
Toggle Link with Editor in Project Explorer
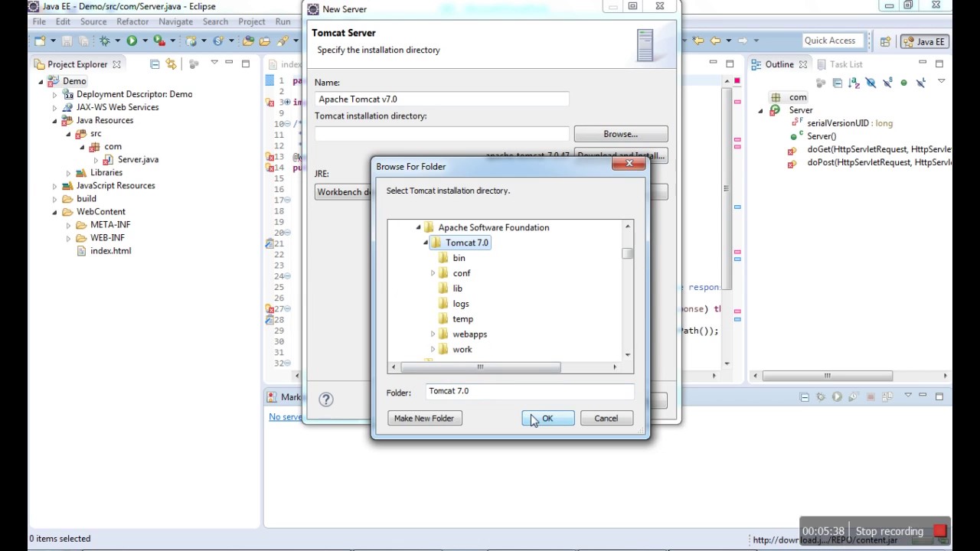[171, 64]
